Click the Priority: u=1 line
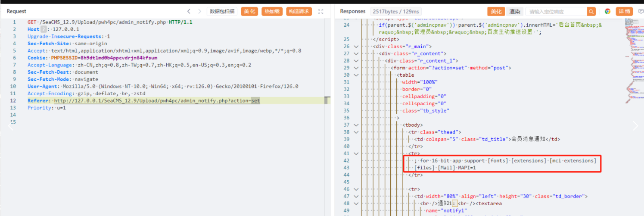 tap(47, 108)
